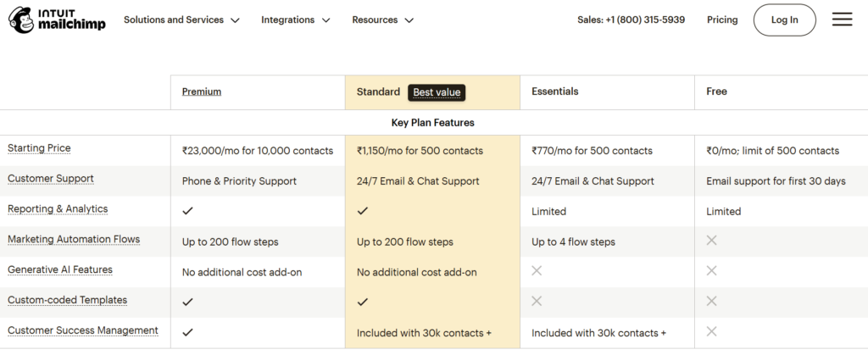Screen dimensions: 868x355
Task: Click Free Customer Success Management cross
Action: point(712,331)
